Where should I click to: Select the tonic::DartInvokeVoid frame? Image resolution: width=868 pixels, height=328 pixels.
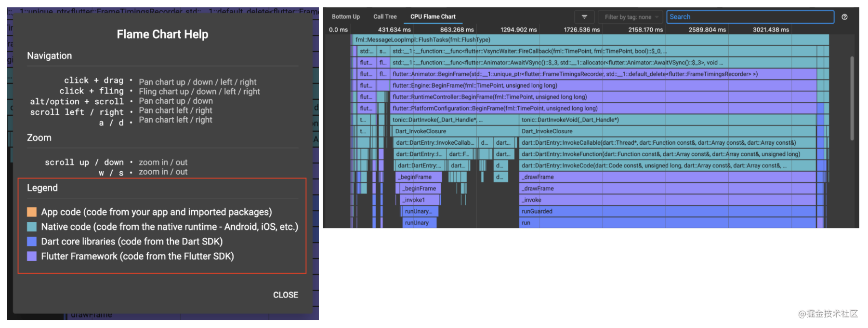pyautogui.click(x=668, y=120)
